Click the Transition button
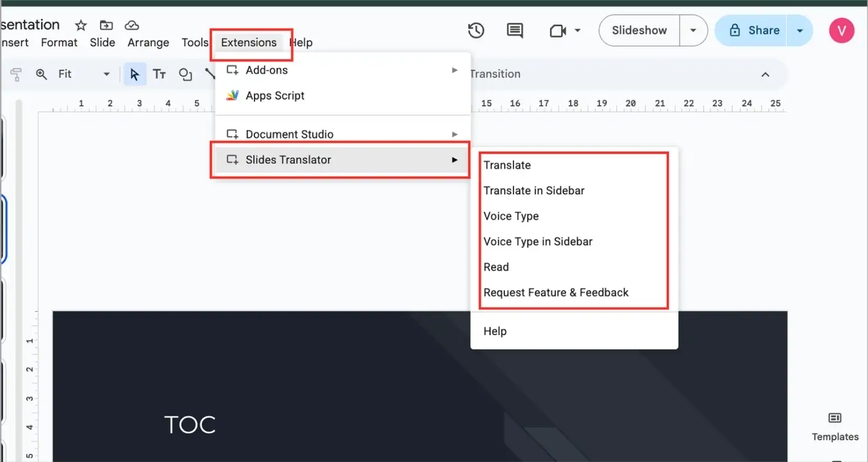Image resolution: width=868 pixels, height=462 pixels. coord(495,74)
